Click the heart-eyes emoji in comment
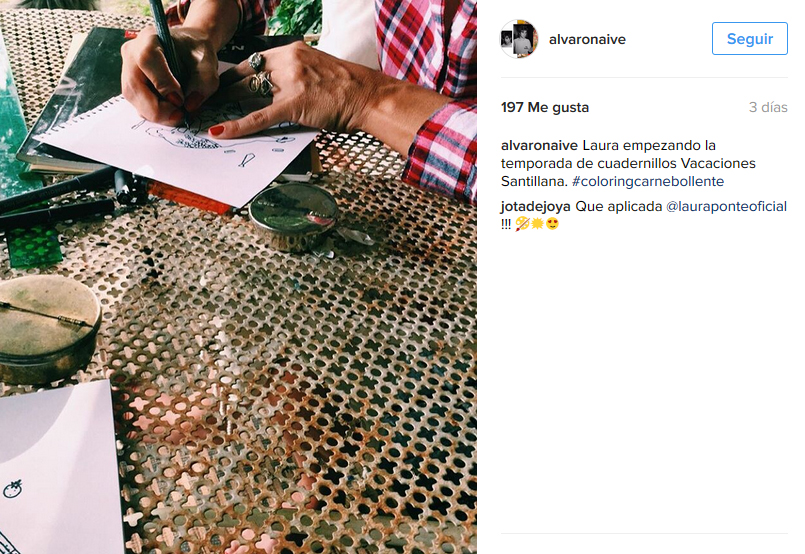The width and height of the screenshot is (805, 554). 552,224
